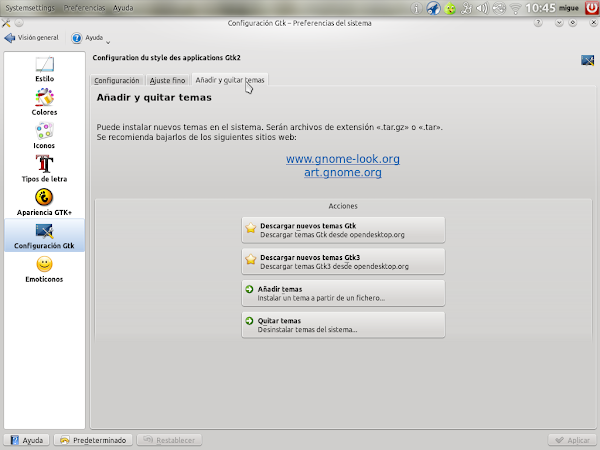Viewport: 600px width, 450px height.
Task: Click the Acciones group label
Action: 343,206
